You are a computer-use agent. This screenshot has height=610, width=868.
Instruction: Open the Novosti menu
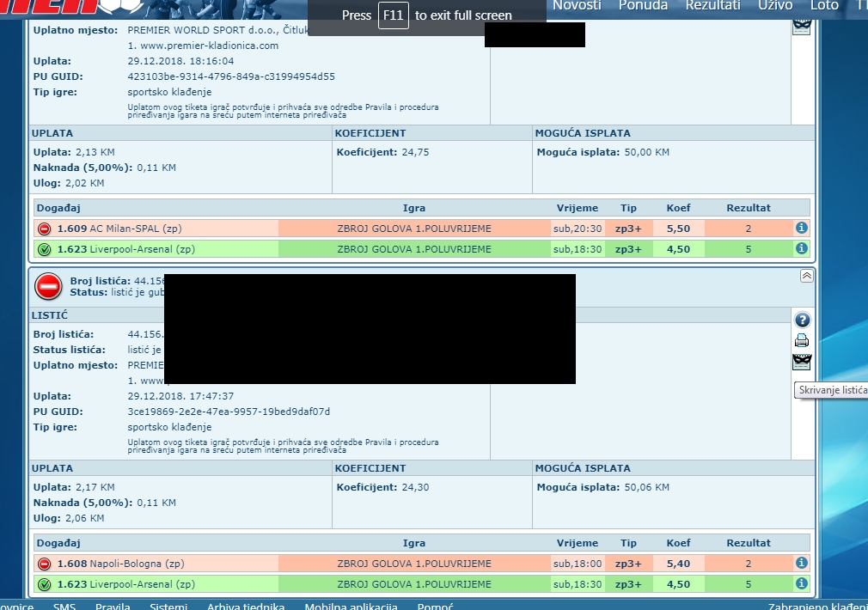577,5
